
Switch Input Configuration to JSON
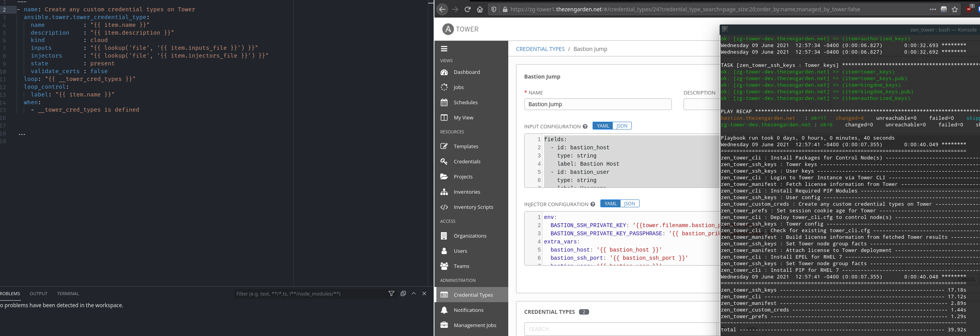(622, 126)
